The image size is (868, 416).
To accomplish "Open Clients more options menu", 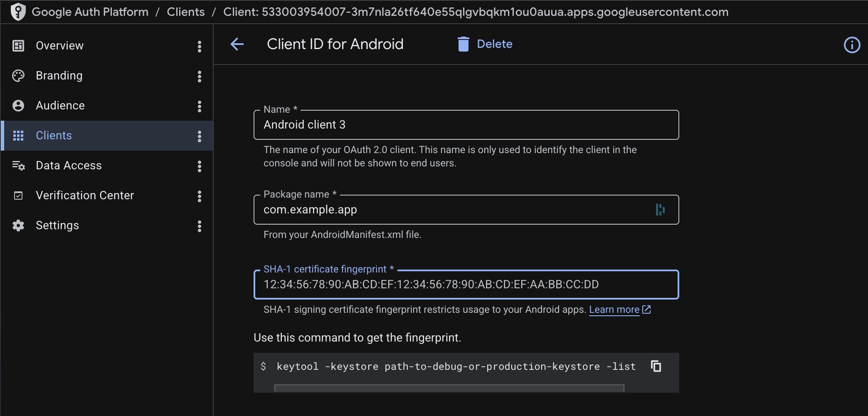I will (x=200, y=136).
